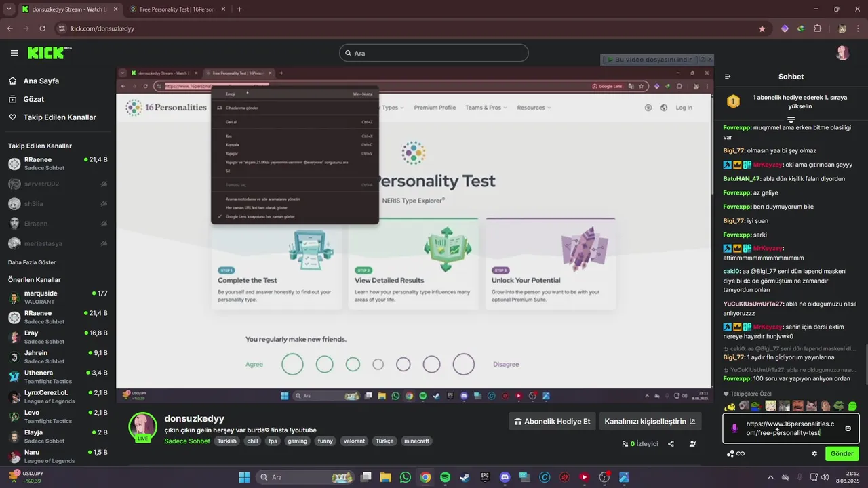Click the browser reload button
Viewport: 868px width, 488px height.
pyautogui.click(x=43, y=28)
